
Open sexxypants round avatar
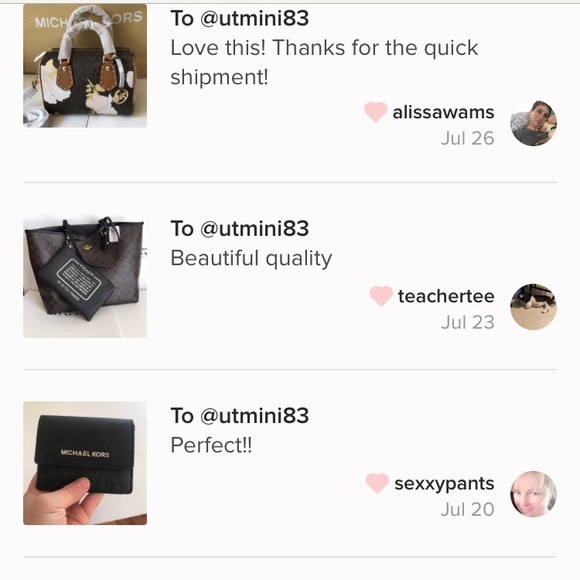coord(533,494)
